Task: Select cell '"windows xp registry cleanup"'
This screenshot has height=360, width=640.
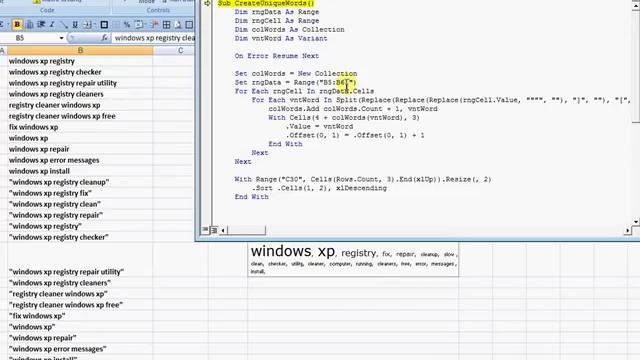Action: point(80,182)
